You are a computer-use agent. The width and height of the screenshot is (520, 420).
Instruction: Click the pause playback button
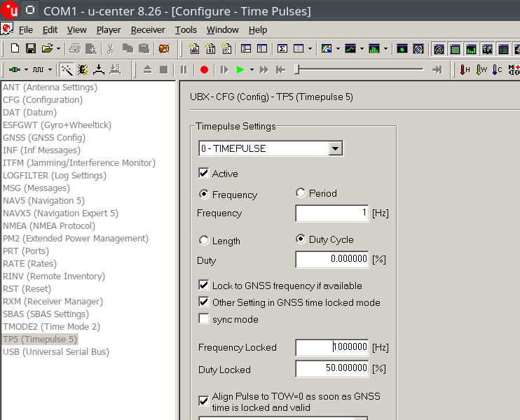pyautogui.click(x=184, y=69)
